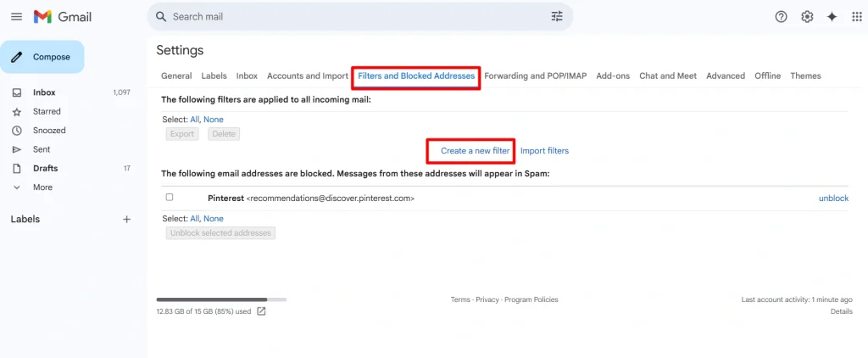This screenshot has width=868, height=358.
Task: Click the Gemini sparkle icon
Action: coord(832,17)
